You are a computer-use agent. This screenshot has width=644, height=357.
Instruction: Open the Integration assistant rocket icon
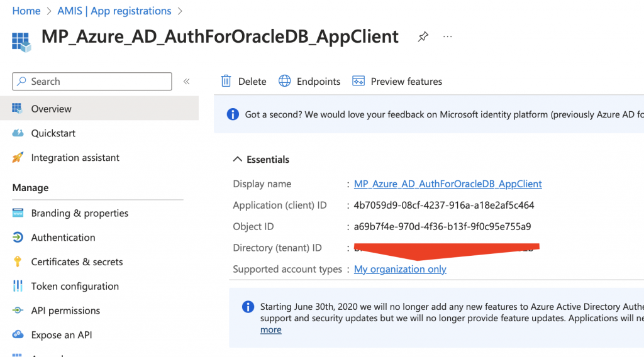click(x=18, y=158)
